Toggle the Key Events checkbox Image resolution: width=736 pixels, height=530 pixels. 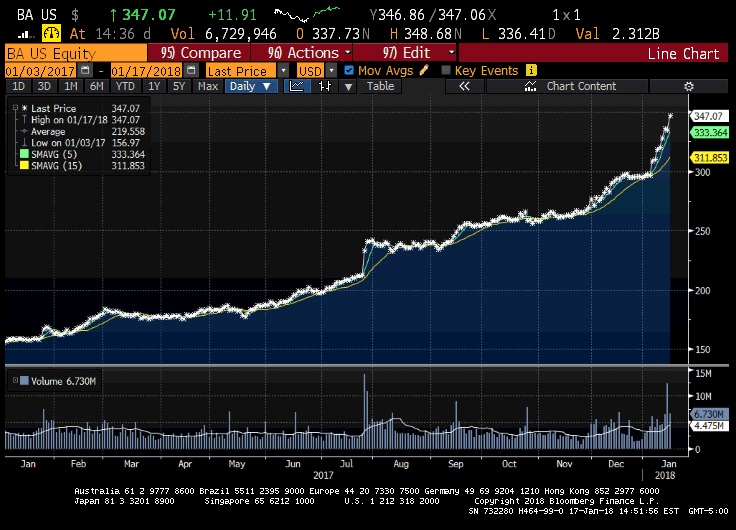tap(446, 70)
